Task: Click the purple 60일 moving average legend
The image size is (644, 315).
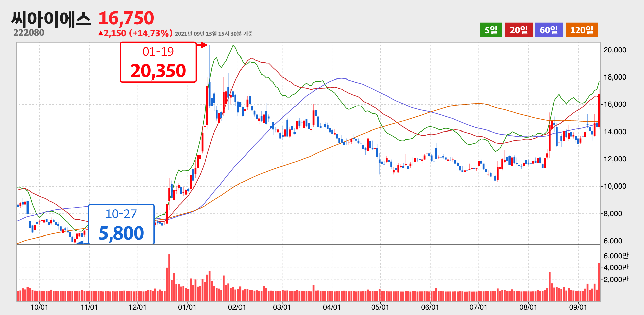Action: pyautogui.click(x=549, y=30)
